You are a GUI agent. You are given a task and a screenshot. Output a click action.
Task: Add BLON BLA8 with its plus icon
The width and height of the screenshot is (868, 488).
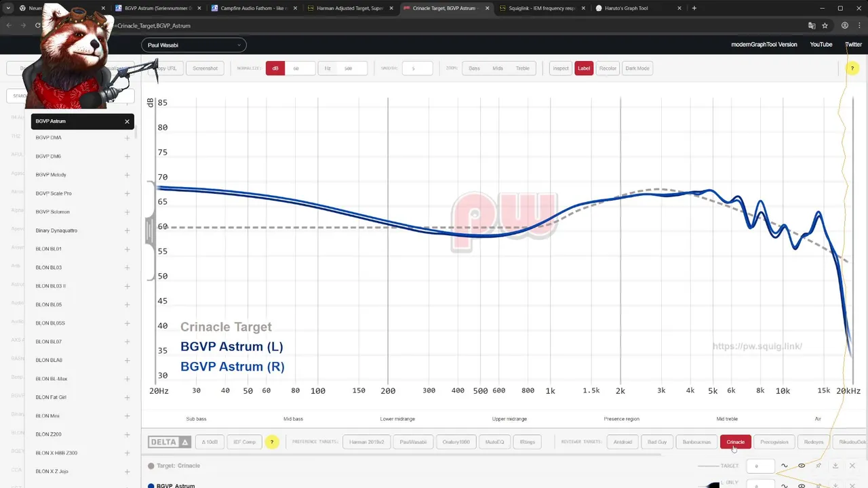click(127, 361)
